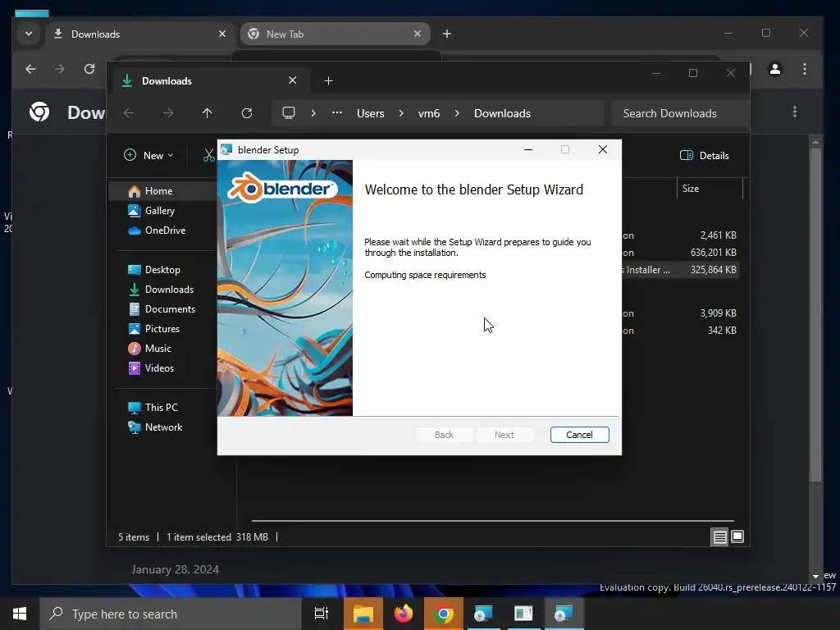The width and height of the screenshot is (840, 630).
Task: Open the Pictures folder in sidebar
Action: (164, 328)
